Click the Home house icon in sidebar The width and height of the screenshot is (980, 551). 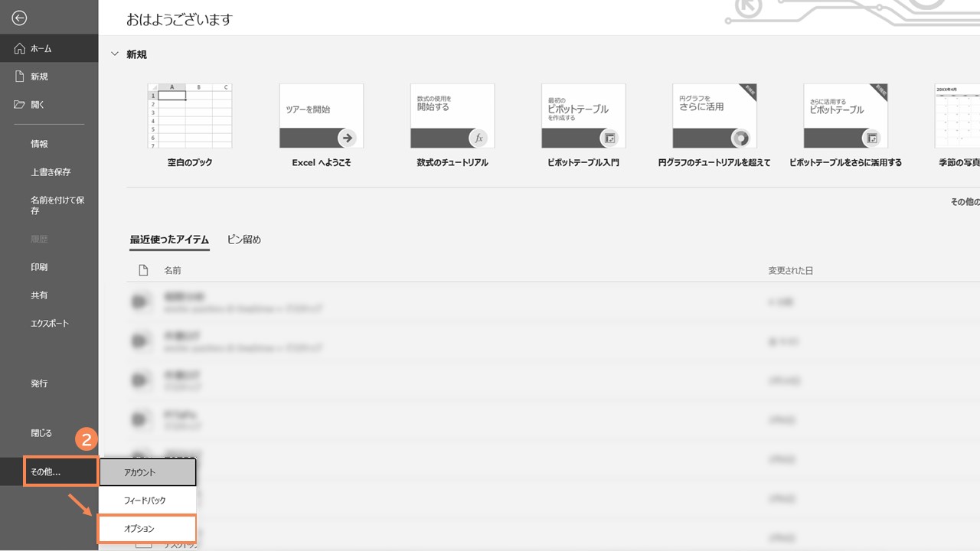coord(20,49)
